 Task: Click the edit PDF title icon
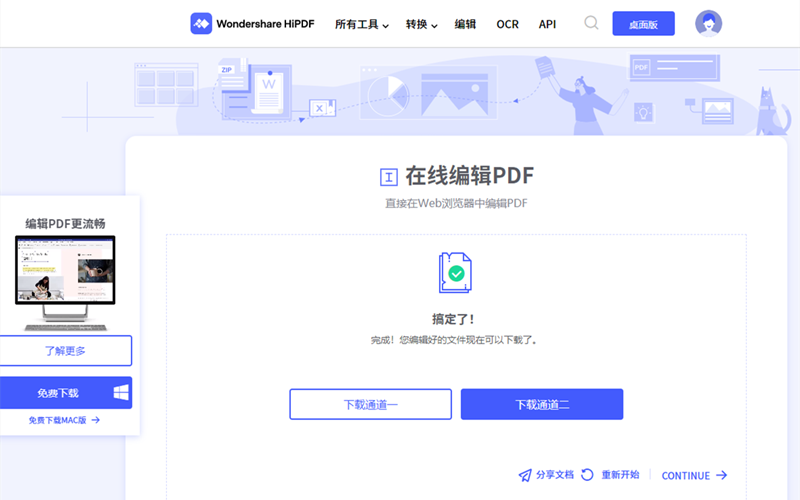pyautogui.click(x=389, y=178)
